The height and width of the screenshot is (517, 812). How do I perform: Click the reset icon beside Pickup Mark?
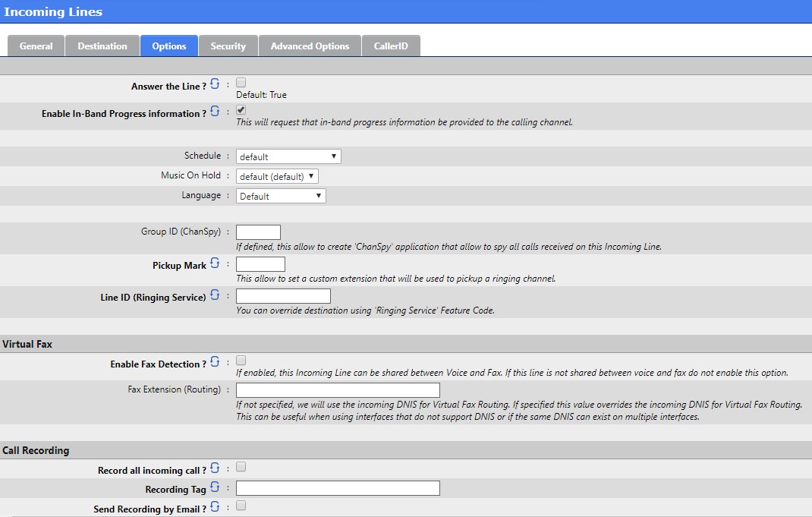coord(215,263)
